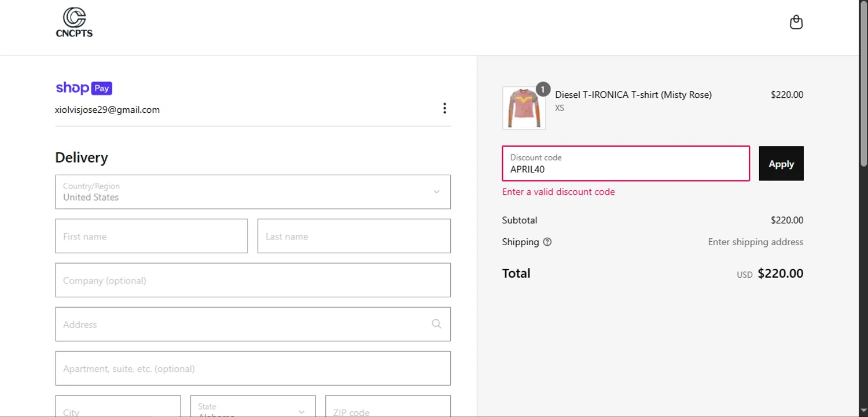Apply the discount code
868x417 pixels.
click(x=781, y=164)
